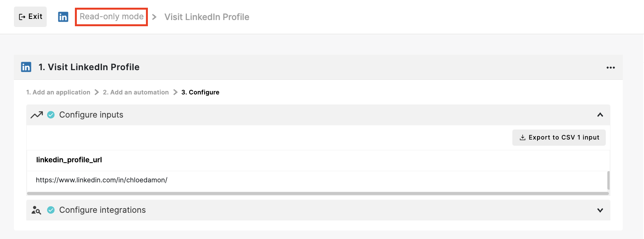Screen dimensions: 644x239
Task: Go to step 1. Add an application
Action: (58, 92)
